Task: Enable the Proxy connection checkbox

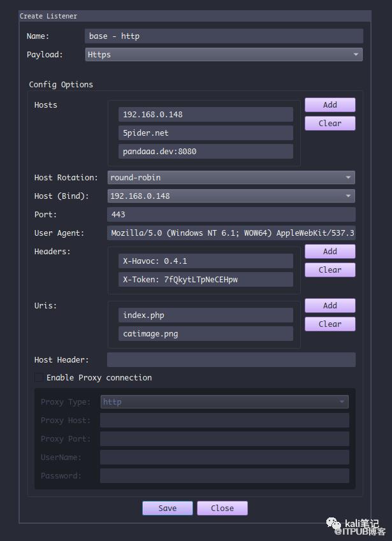Action: (x=40, y=377)
